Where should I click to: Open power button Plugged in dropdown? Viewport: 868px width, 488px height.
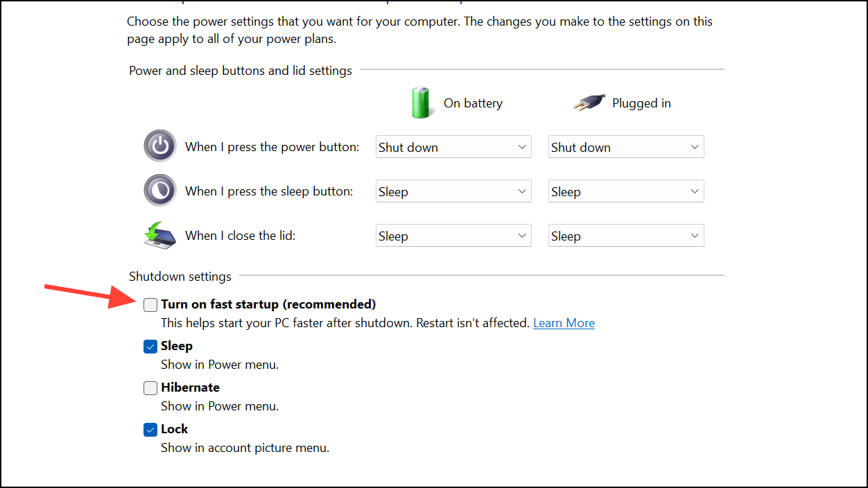626,147
